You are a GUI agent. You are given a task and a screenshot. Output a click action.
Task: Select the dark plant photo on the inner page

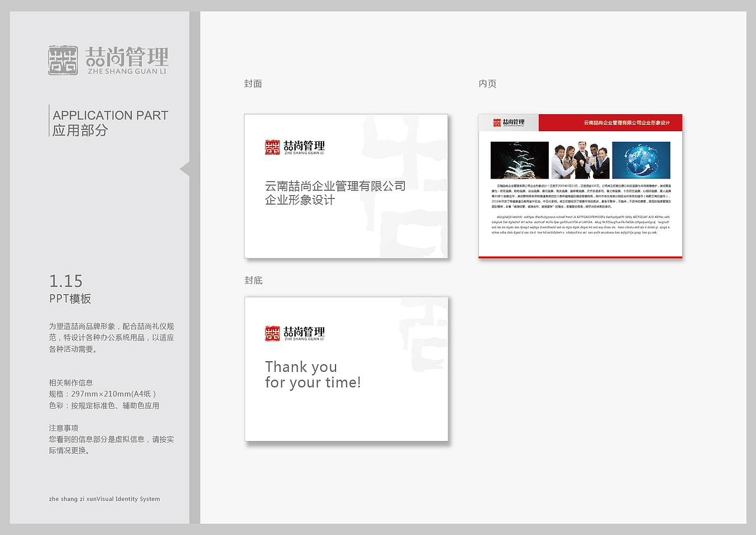click(520, 160)
